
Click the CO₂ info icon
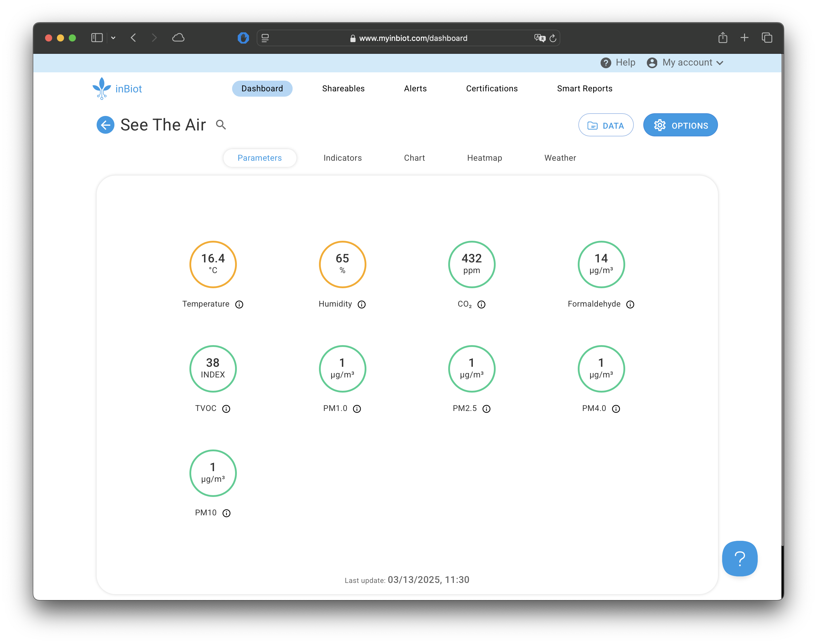481,304
